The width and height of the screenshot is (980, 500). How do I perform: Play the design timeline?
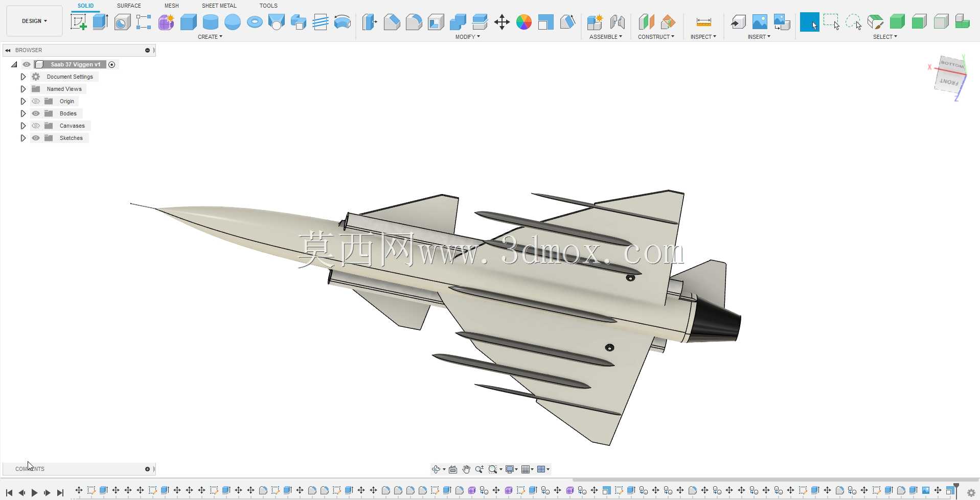[34, 493]
